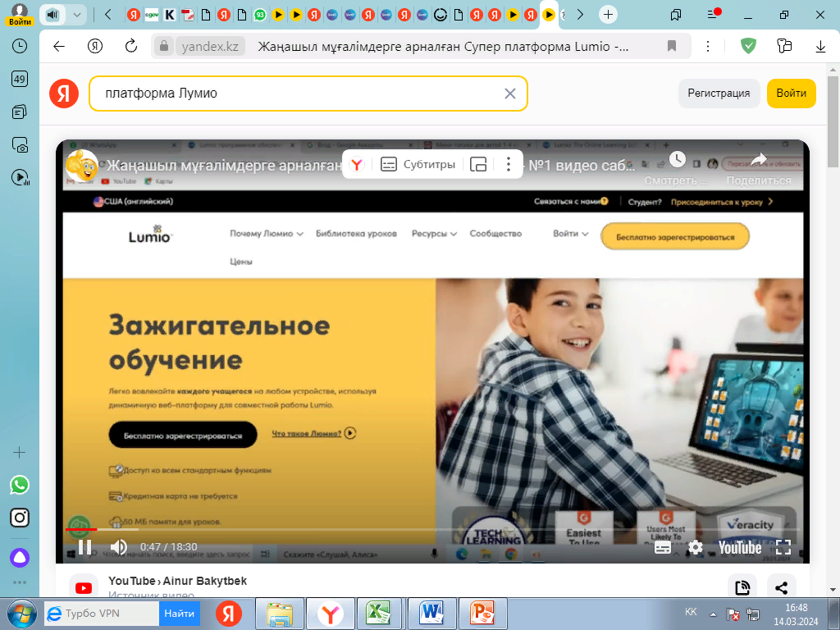Click the Yandex logo beside search box
This screenshot has width=840, height=630.
[x=64, y=94]
